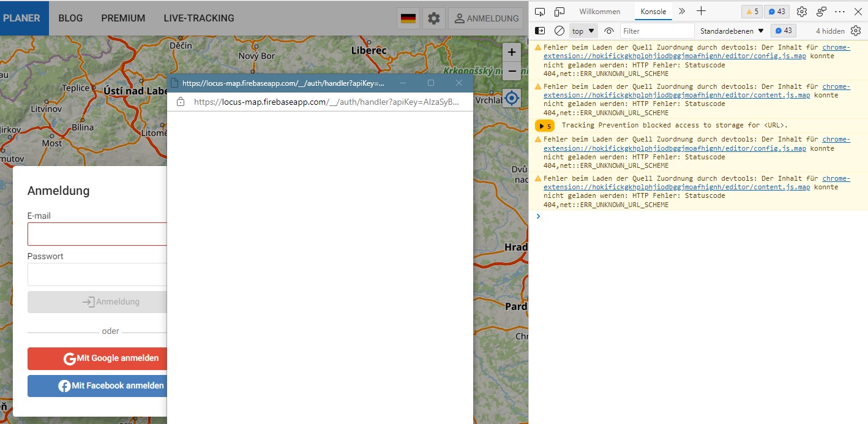Open console settings gear beside 4 hidden

(x=856, y=31)
